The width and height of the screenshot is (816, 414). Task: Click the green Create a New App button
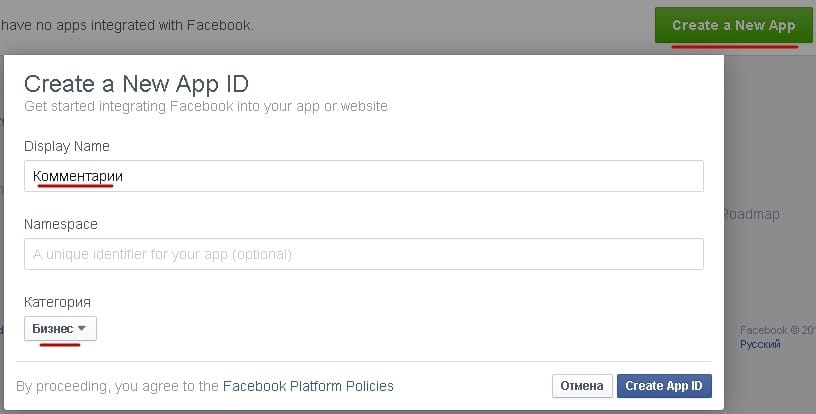[733, 25]
